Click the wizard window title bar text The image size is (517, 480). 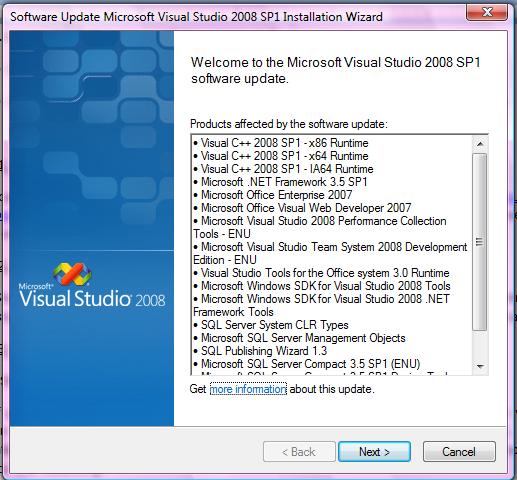pos(196,17)
